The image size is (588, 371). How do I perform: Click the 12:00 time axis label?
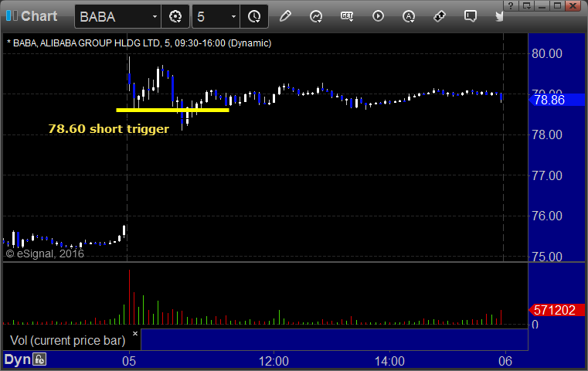point(274,361)
